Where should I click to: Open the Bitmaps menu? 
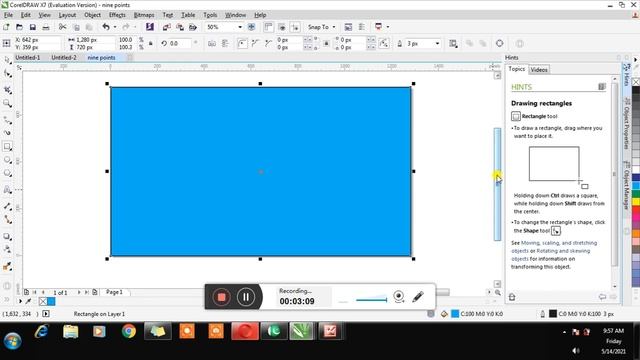[x=144, y=15]
